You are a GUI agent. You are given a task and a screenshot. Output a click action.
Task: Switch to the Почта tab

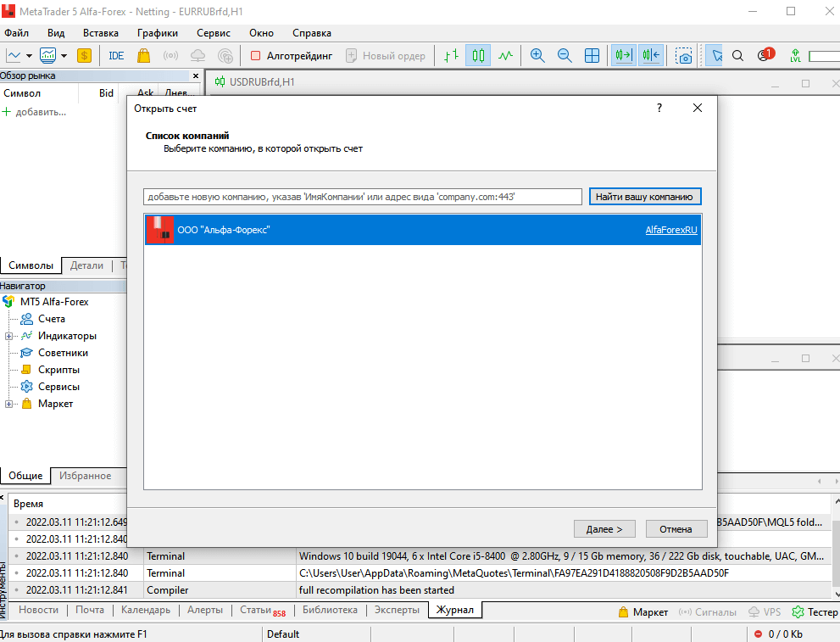[x=89, y=610]
